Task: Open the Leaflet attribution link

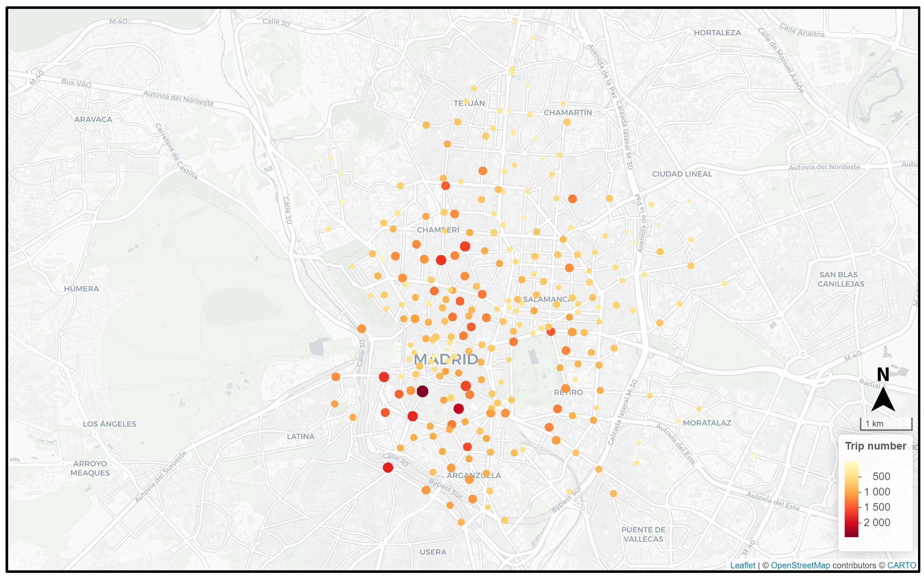Action: pos(742,565)
